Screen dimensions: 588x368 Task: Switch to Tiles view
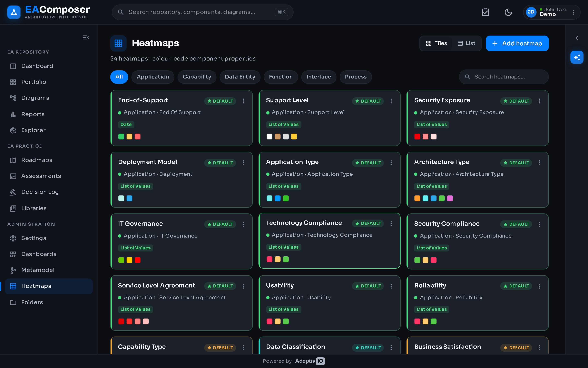click(436, 43)
